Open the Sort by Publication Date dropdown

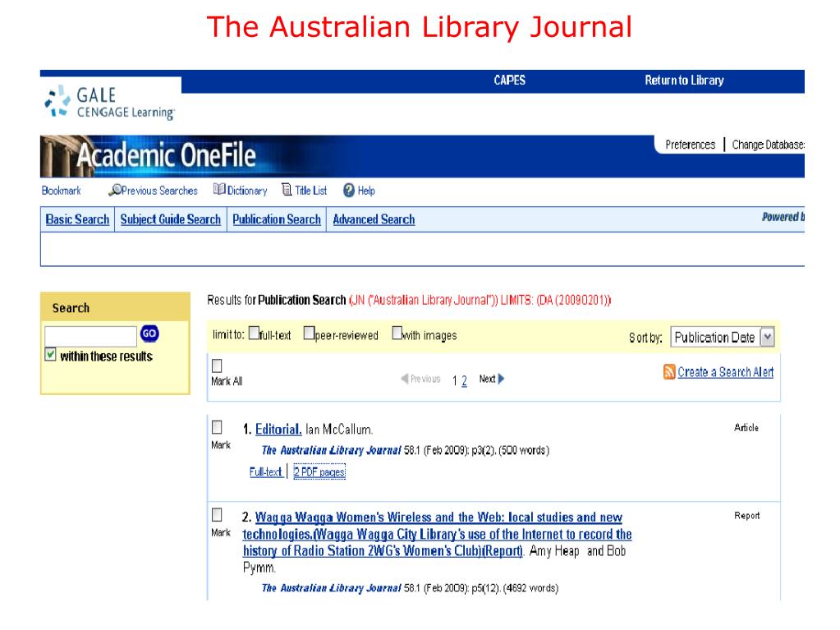point(722,338)
